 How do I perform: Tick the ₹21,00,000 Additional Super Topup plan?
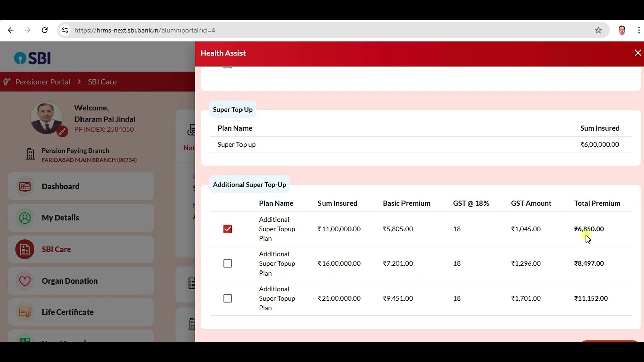[x=228, y=299]
